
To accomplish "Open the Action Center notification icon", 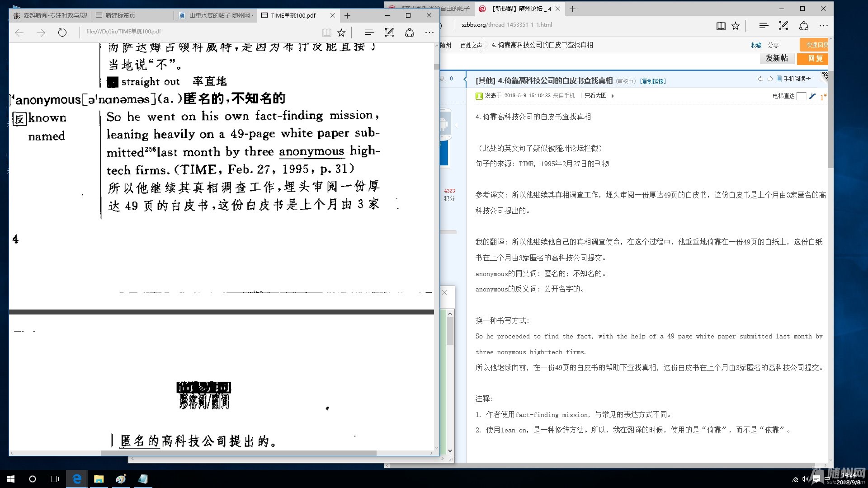I will (x=816, y=479).
